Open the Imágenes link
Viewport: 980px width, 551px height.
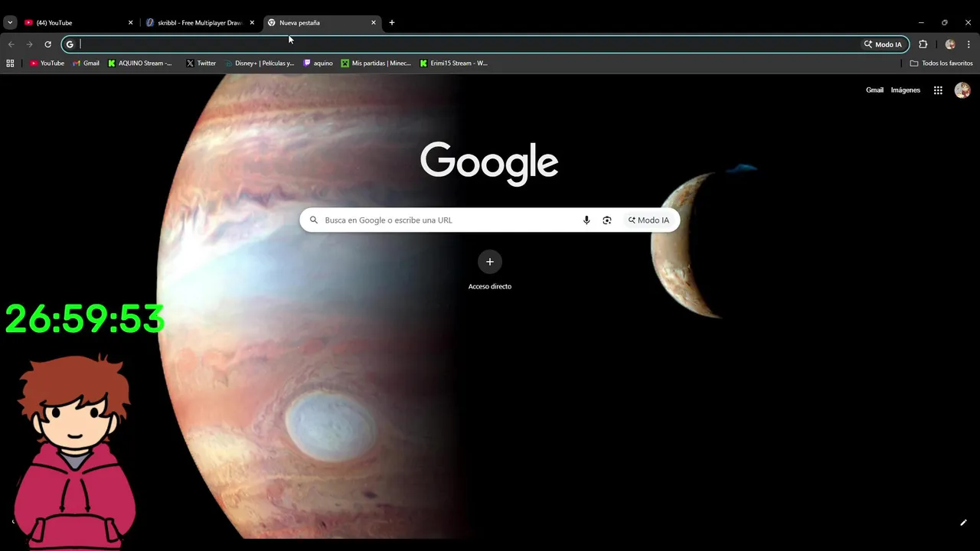[x=905, y=90]
